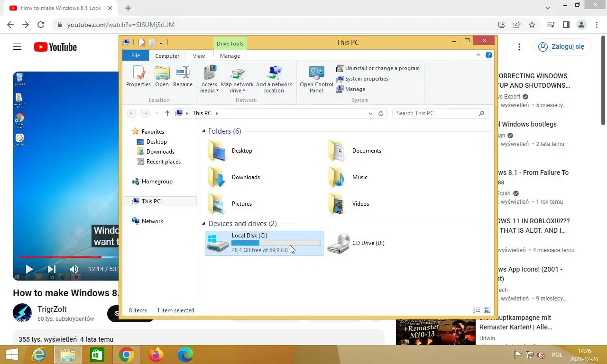Open Microsoft Edge from taskbar

[185, 355]
